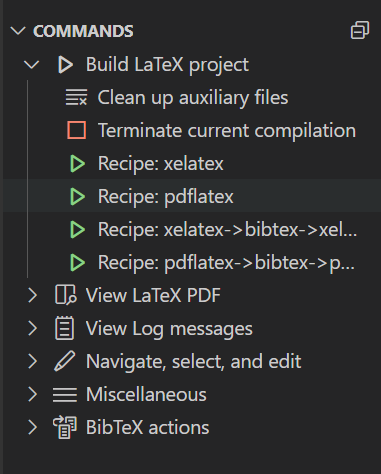Viewport: 381px width, 474px height.
Task: Click the clean up auxiliary files icon
Action: tap(76, 97)
